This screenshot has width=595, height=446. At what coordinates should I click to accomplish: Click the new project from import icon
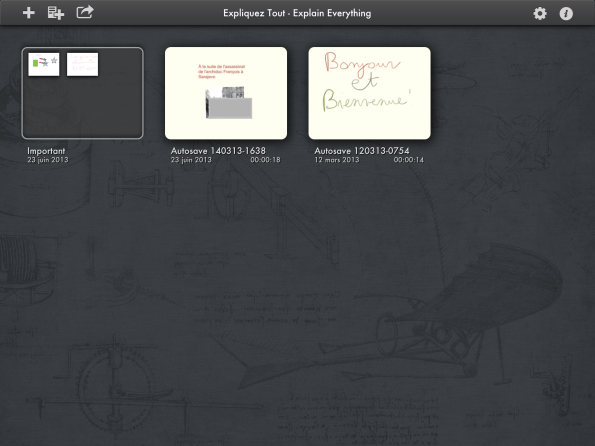pyautogui.click(x=56, y=13)
